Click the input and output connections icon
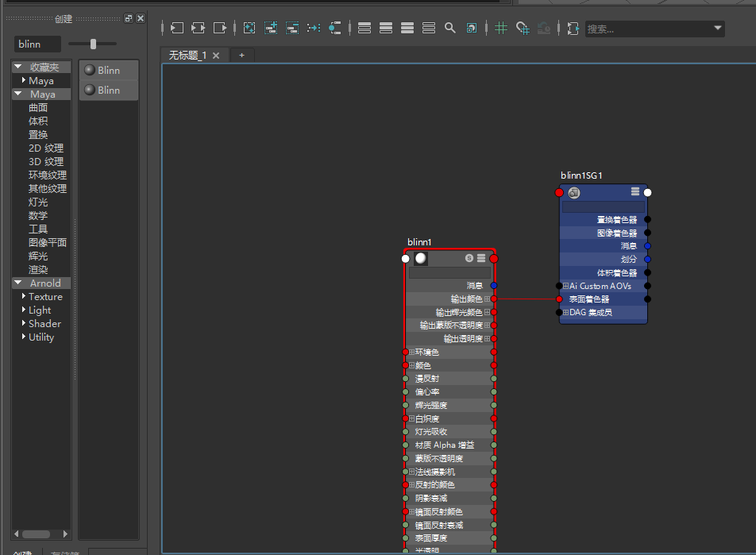This screenshot has height=555, width=756. pos(199,28)
